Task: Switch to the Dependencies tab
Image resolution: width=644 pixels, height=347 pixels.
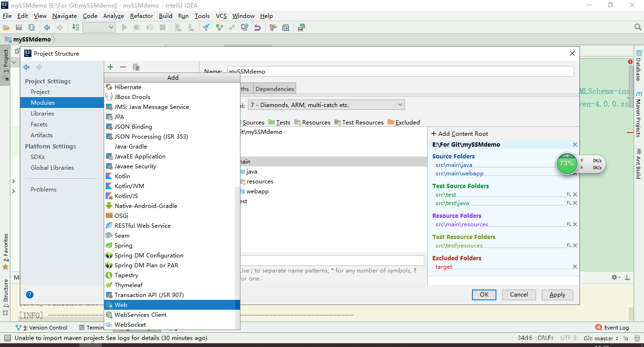Action: click(x=275, y=89)
